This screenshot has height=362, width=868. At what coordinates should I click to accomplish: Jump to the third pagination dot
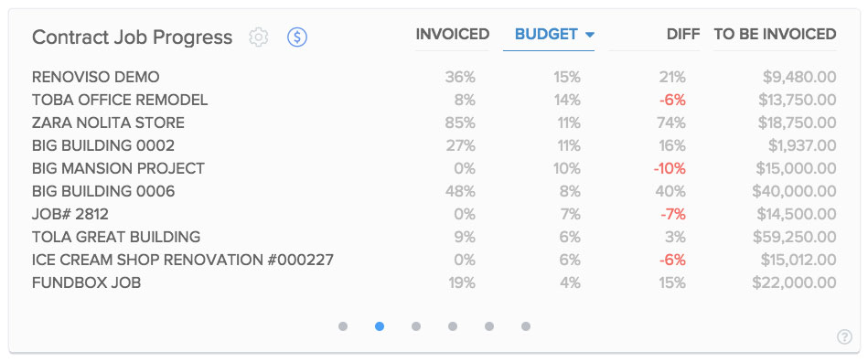(416, 326)
